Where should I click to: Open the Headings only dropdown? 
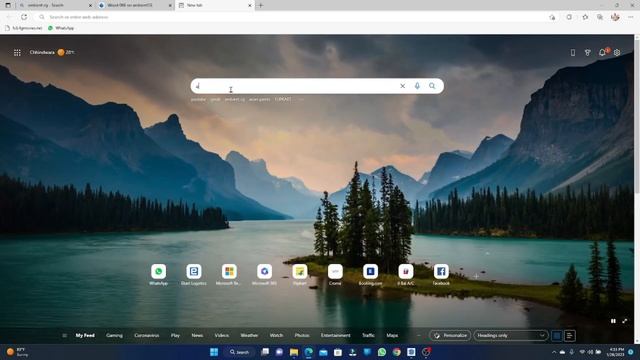[x=511, y=336]
